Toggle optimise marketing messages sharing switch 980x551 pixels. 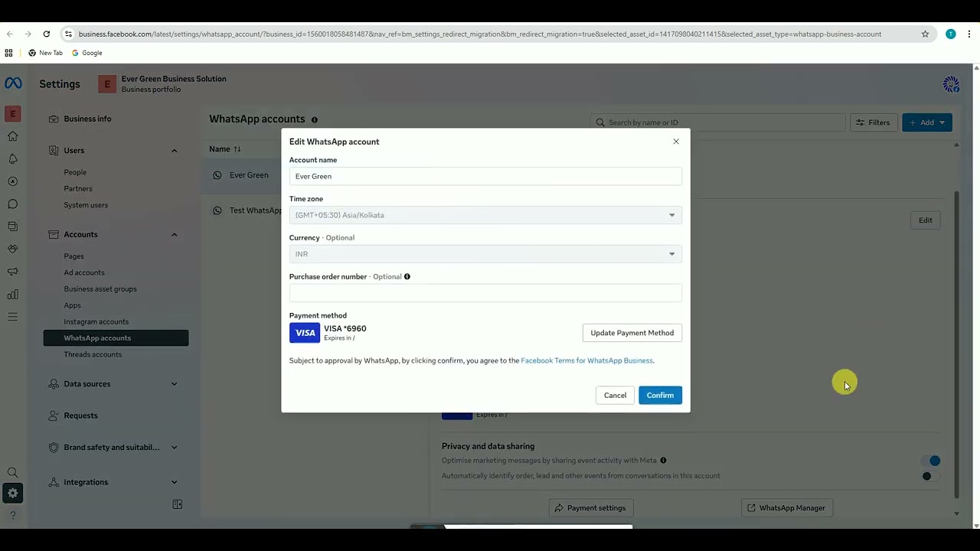(x=931, y=461)
